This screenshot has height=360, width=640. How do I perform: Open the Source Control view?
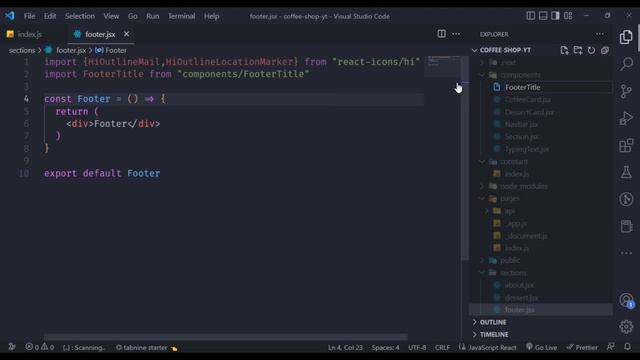pyautogui.click(x=626, y=91)
